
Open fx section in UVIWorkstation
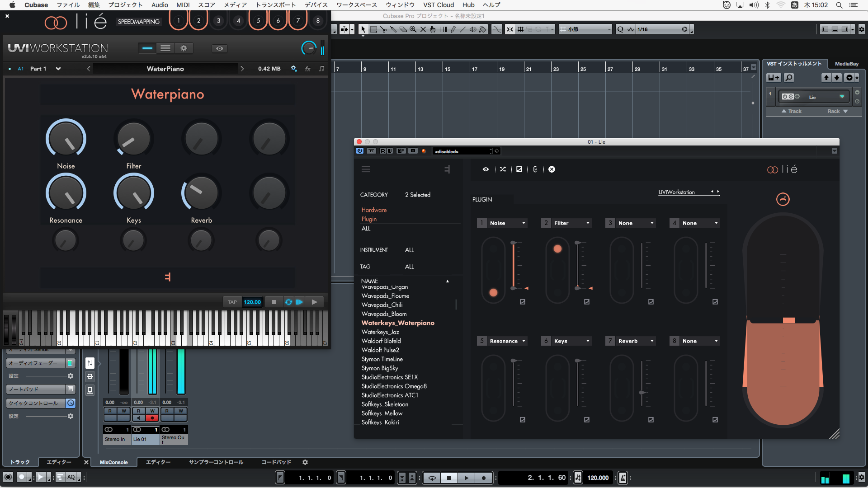(308, 69)
